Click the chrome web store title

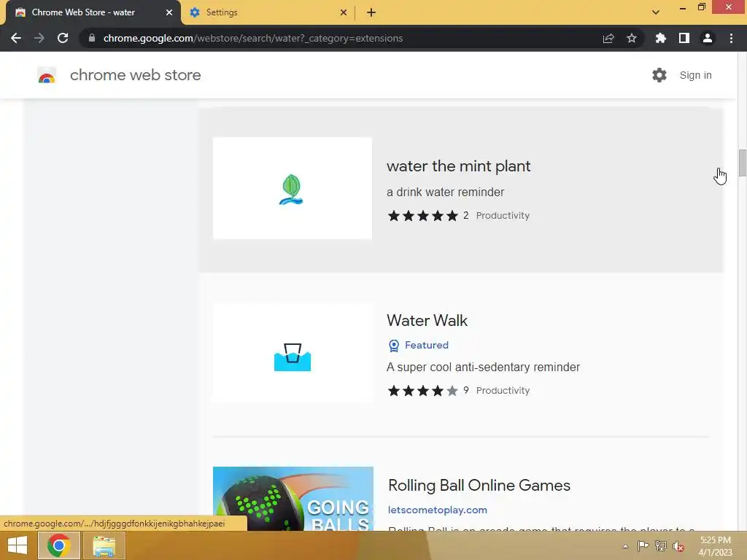coord(135,75)
